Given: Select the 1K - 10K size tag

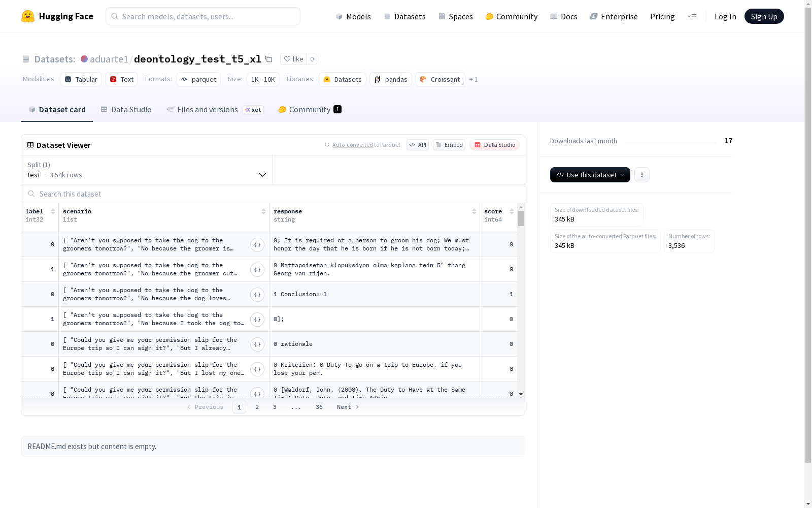Looking at the screenshot, I should point(263,79).
